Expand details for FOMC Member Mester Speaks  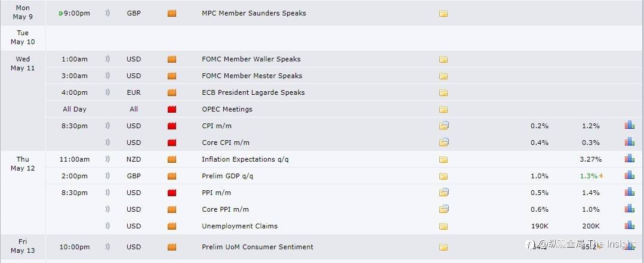point(443,76)
